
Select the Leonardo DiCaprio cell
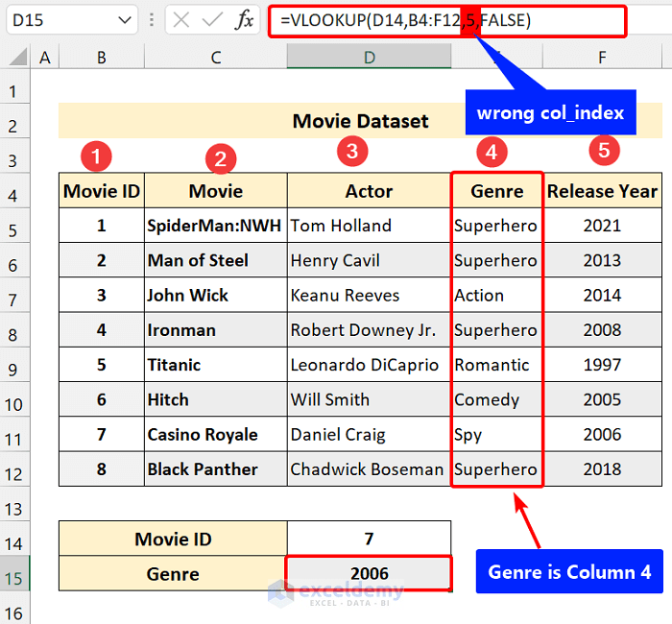[x=369, y=365]
